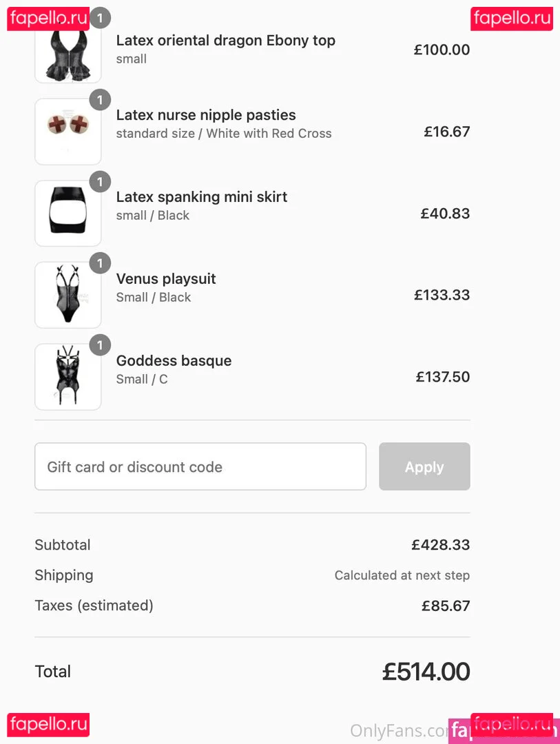Click the Venus playsuit product name
This screenshot has width=560, height=744.
click(166, 279)
